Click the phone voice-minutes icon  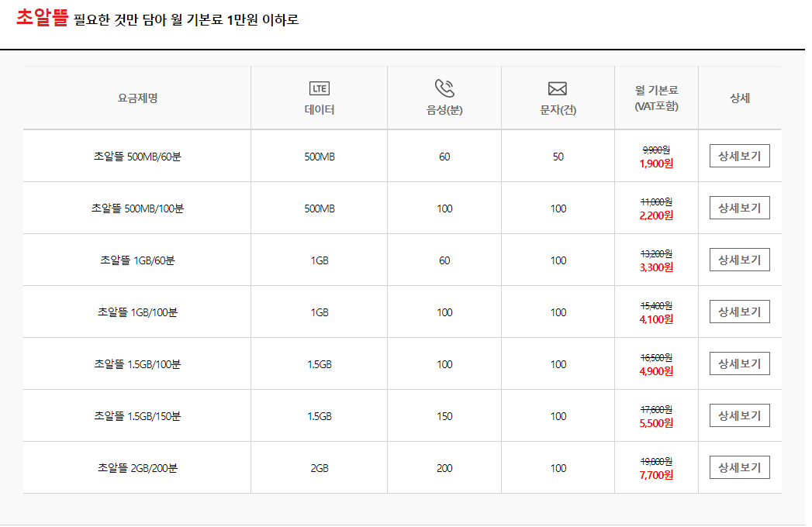point(444,88)
